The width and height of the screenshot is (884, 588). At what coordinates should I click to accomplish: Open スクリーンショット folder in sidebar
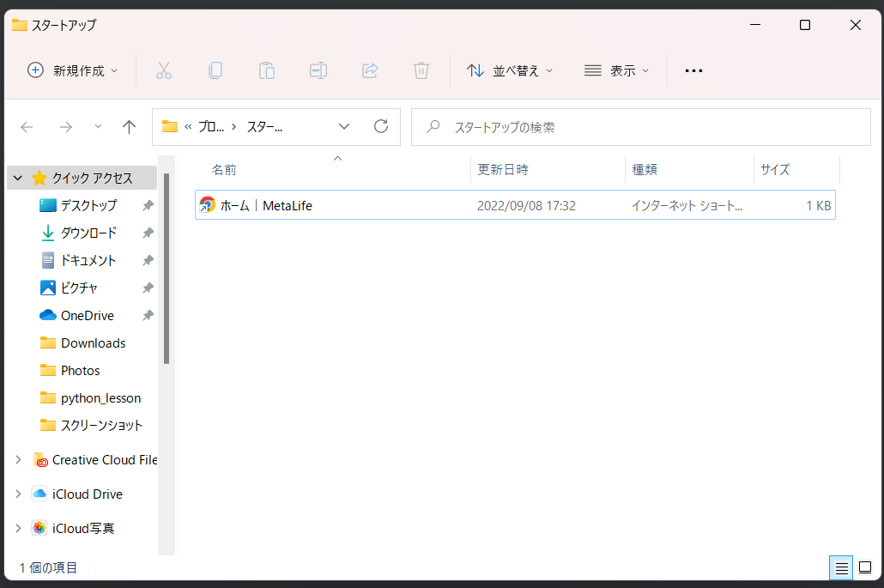[x=101, y=426]
